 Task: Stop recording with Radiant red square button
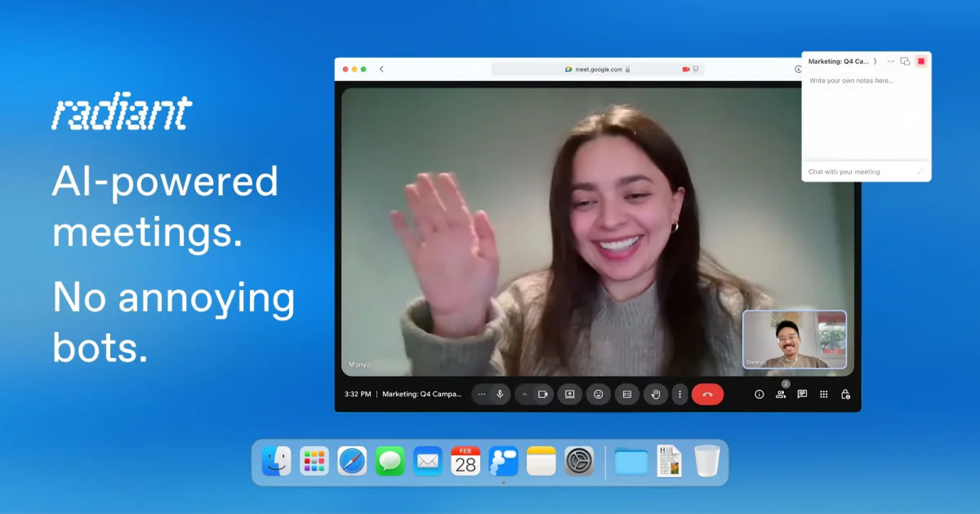921,61
